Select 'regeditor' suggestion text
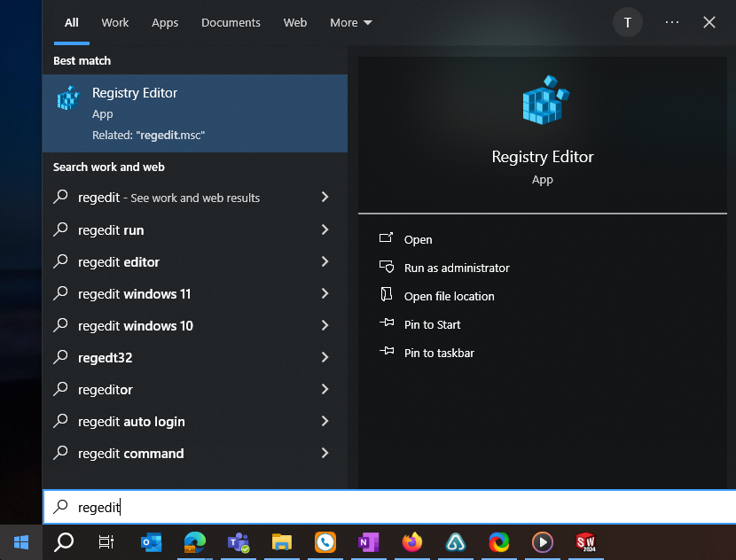Screen dimensions: 736x560 106,390
